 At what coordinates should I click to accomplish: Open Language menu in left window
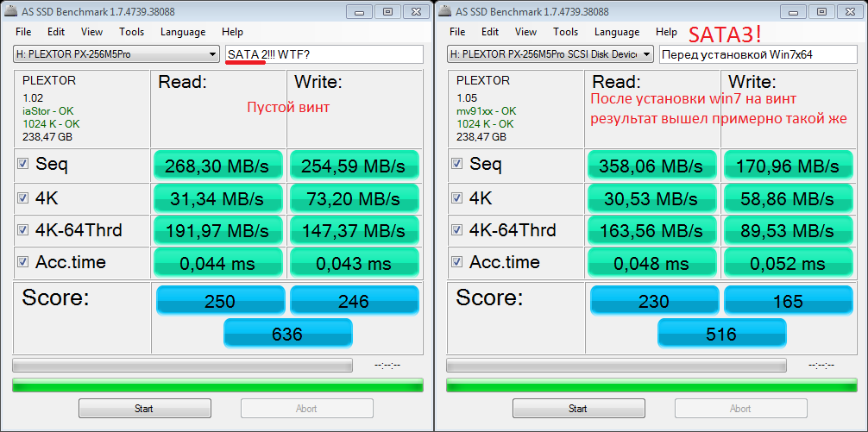click(x=183, y=32)
